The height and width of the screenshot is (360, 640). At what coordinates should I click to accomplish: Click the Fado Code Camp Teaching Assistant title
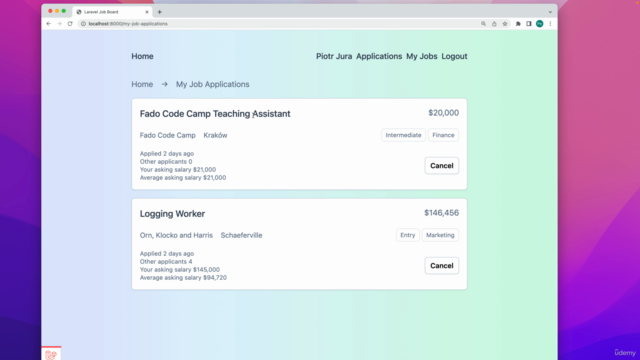tap(215, 114)
